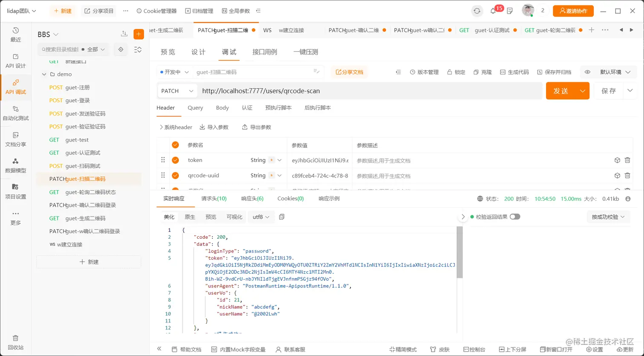The image size is (644, 356).
Task: Open 文档分享 in the left sidebar
Action: click(16, 139)
